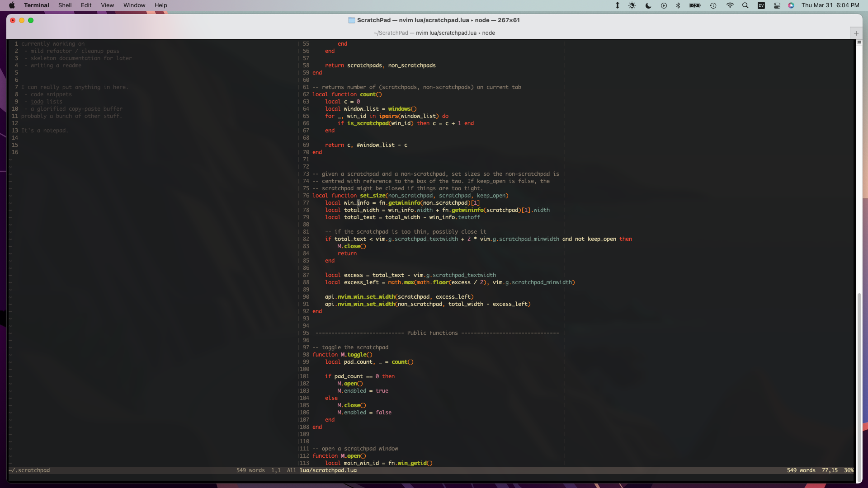868x488 pixels.
Task: Click 'return scratchpads, non_scratchpads' on line 58
Action: pos(380,66)
